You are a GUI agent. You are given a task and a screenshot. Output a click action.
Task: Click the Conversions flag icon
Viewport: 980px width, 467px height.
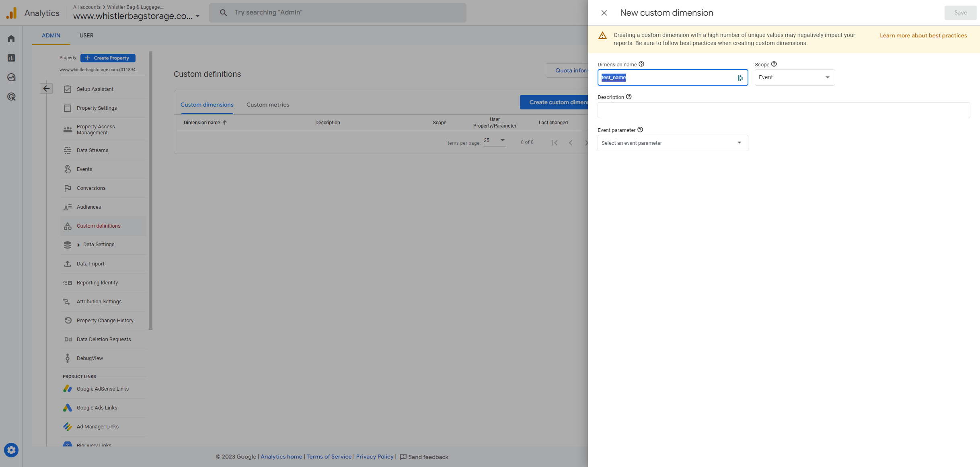tap(68, 188)
